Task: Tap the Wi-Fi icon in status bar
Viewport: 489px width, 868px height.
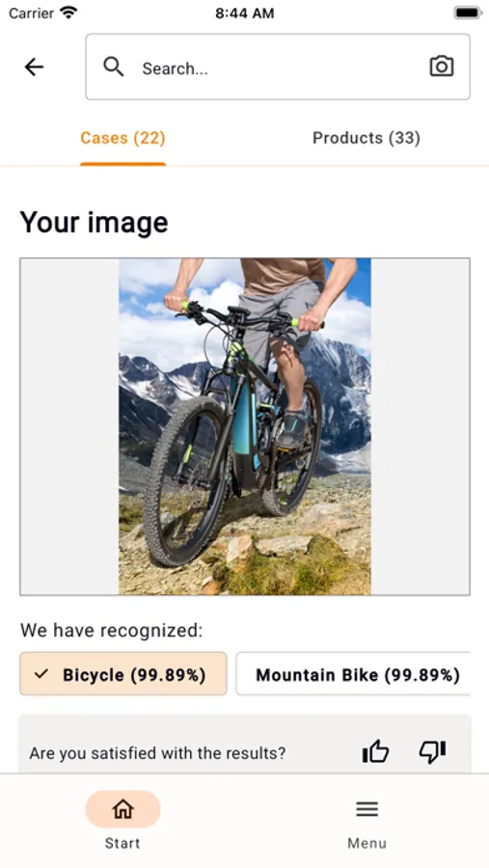Action: tap(68, 13)
